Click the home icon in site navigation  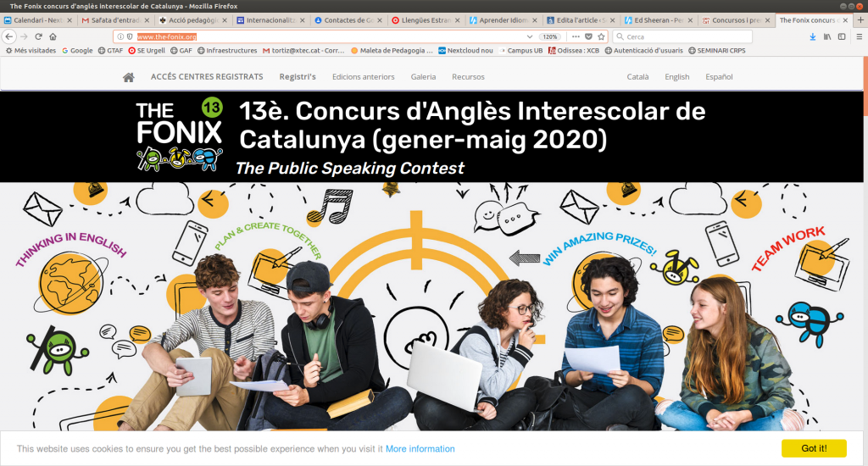[x=129, y=77]
